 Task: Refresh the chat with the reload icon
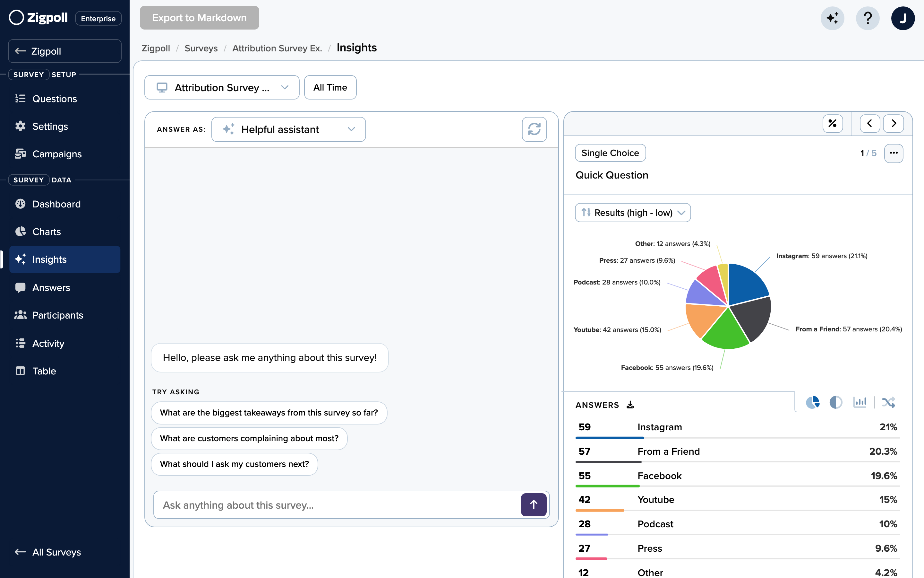point(534,129)
